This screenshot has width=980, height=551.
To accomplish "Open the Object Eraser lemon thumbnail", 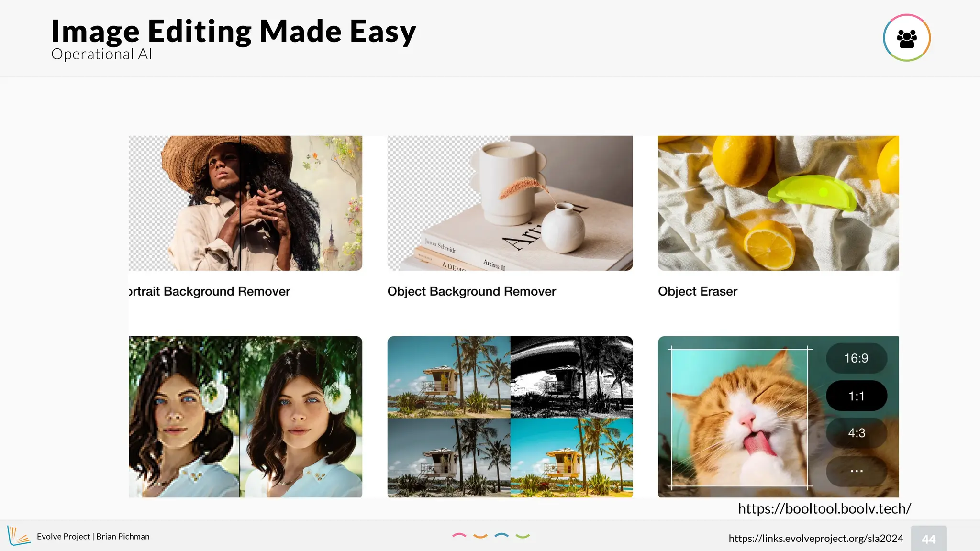I will (779, 203).
